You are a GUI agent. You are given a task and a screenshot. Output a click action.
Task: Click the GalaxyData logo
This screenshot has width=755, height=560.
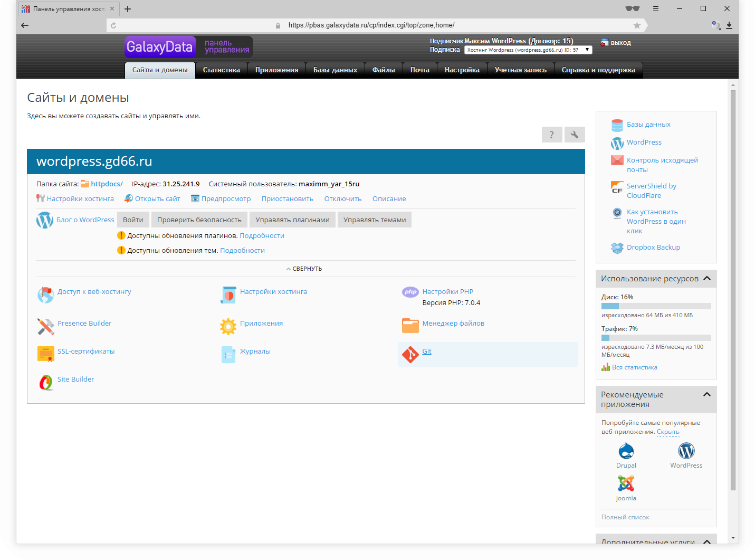(160, 47)
